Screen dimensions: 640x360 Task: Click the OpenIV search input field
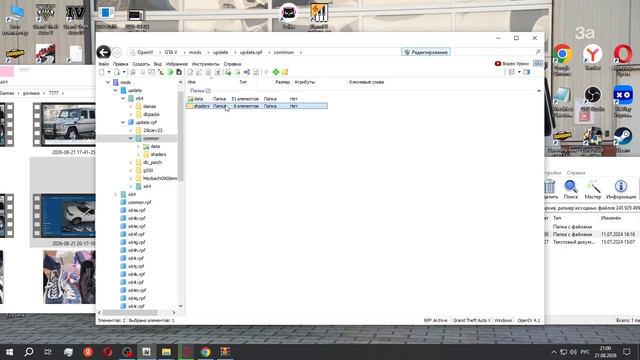coord(494,52)
